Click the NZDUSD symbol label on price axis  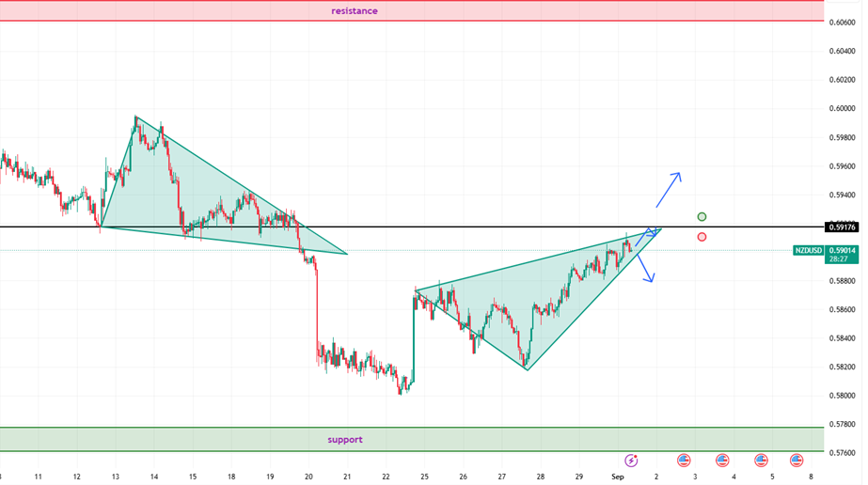(808, 251)
